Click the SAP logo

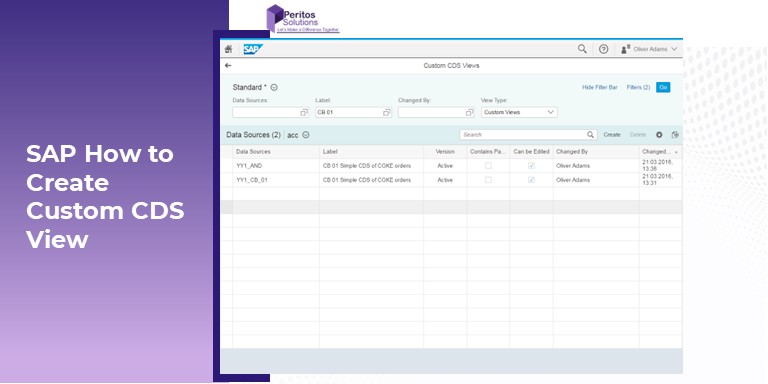pyautogui.click(x=253, y=49)
